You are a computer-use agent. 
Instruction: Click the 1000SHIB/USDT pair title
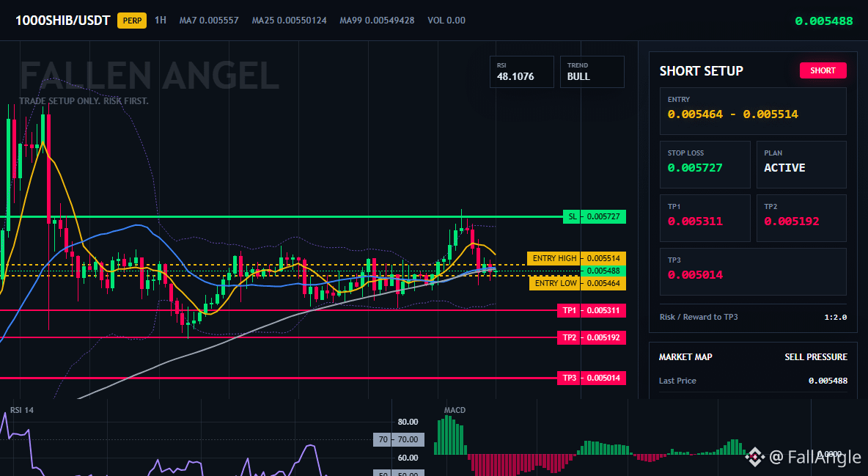62,21
